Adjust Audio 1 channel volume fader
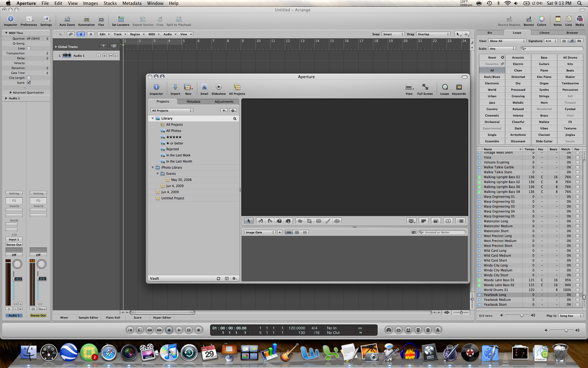Viewport: 588px width, 368px height. pyautogui.click(x=18, y=279)
